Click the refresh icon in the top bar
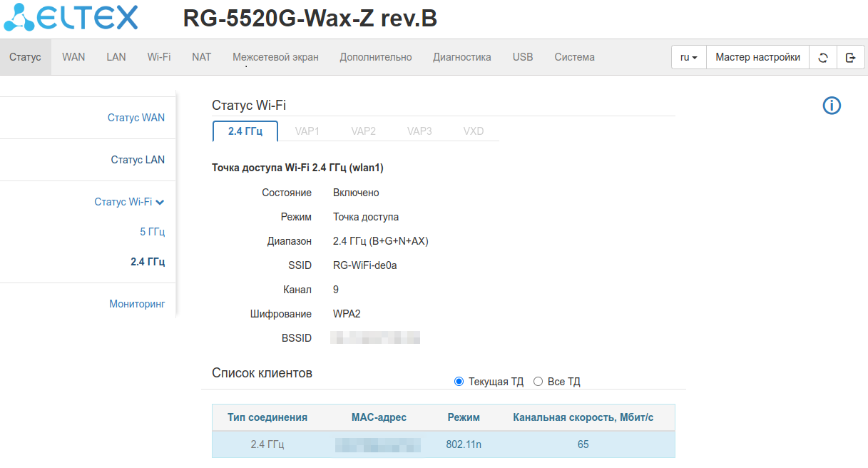This screenshot has width=868, height=468. click(823, 57)
